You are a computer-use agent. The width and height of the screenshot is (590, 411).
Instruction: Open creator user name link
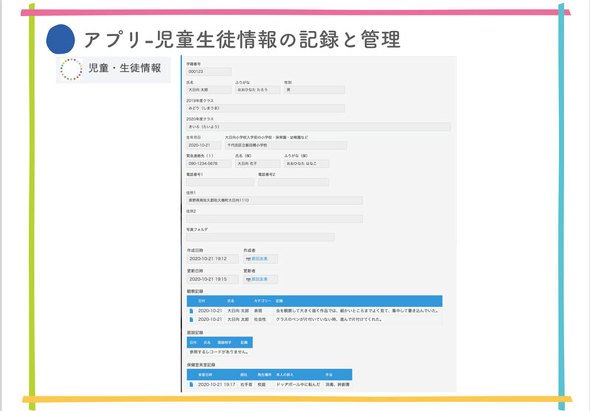260,259
